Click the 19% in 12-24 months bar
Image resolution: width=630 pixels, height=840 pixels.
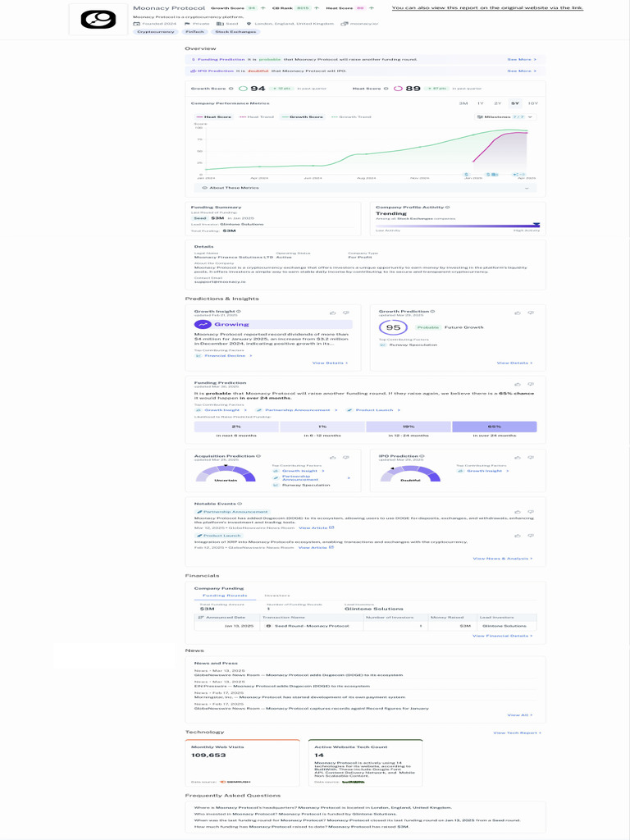tap(409, 427)
